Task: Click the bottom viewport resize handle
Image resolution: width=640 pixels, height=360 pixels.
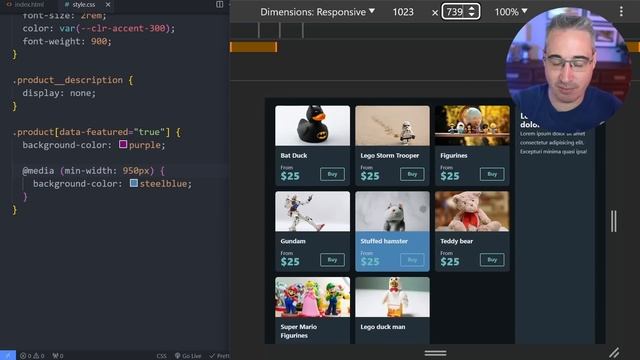Action: click(435, 353)
